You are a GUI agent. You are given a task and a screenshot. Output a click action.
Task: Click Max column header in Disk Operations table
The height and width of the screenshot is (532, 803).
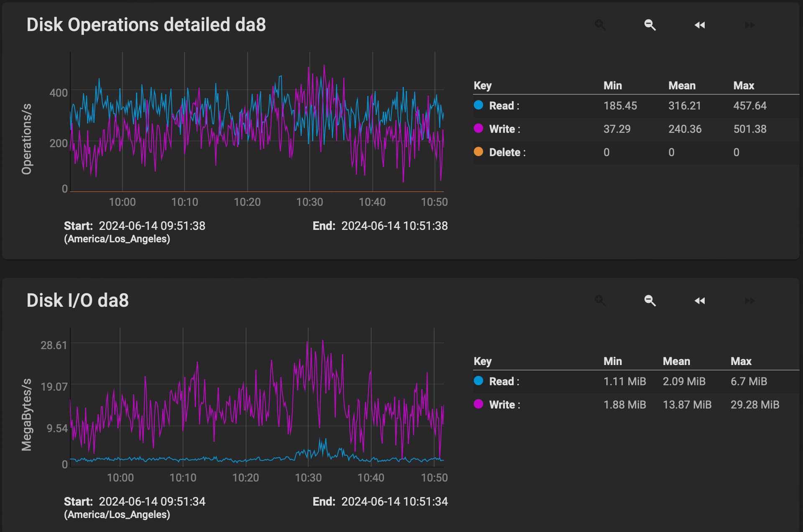click(x=744, y=86)
